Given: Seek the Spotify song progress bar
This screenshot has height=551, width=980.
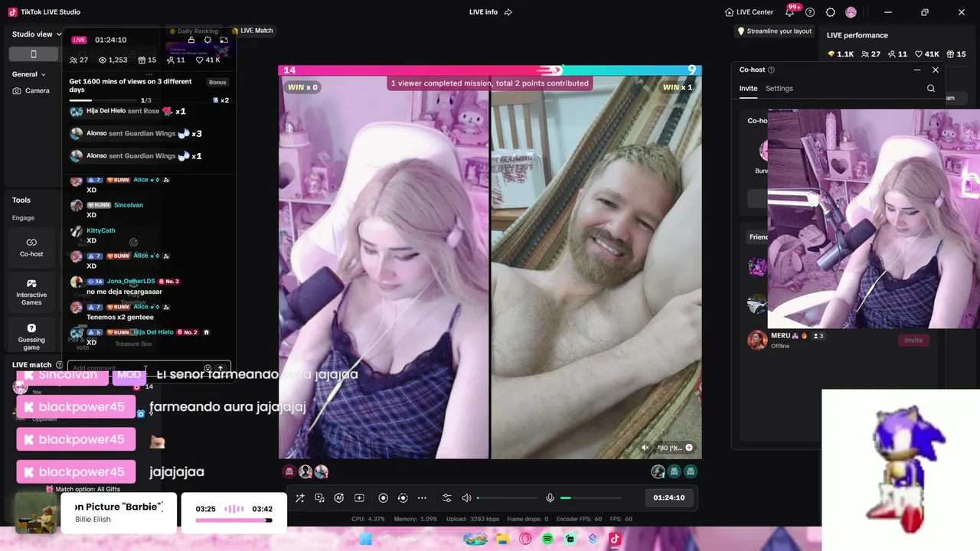Looking at the screenshot, I should 234,520.
